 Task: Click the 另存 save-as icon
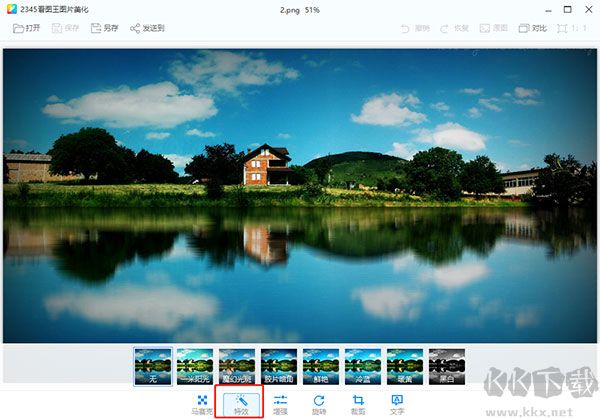[104, 28]
